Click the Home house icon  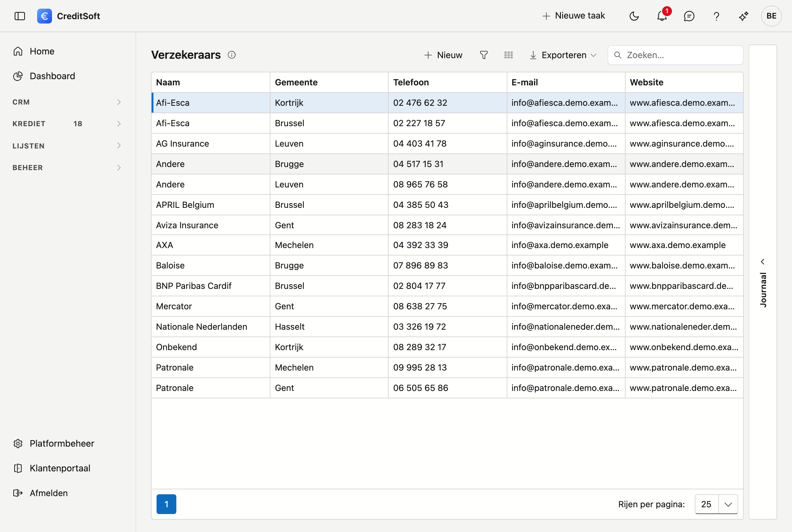coord(18,51)
